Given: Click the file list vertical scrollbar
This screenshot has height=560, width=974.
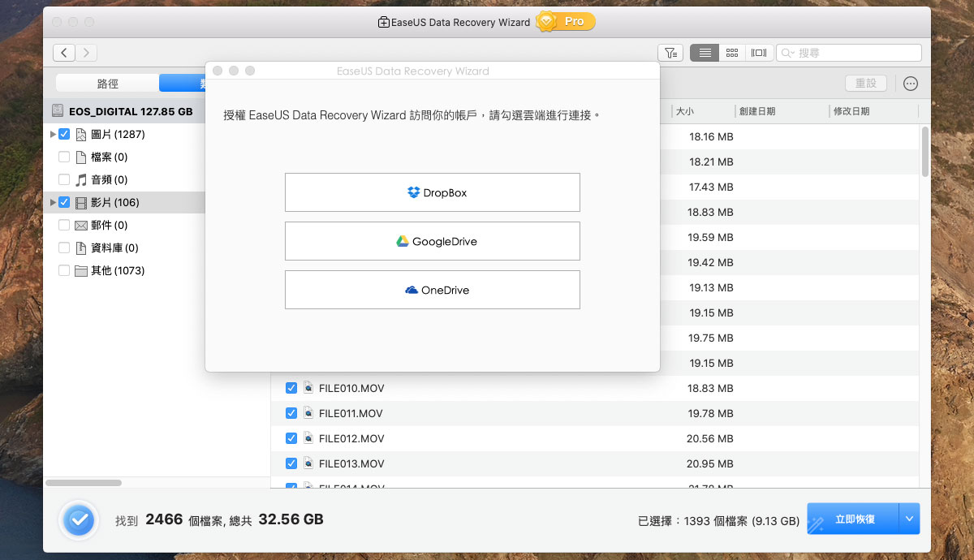Looking at the screenshot, I should 925,151.
